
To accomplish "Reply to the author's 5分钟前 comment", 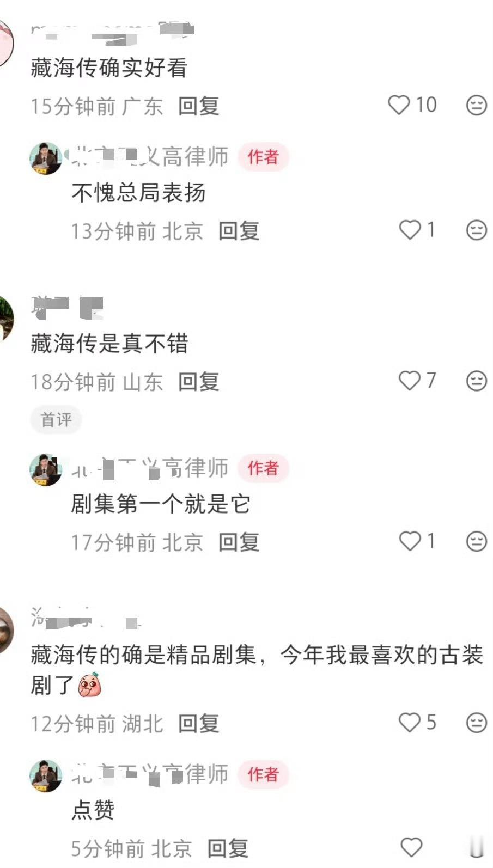I will (228, 848).
